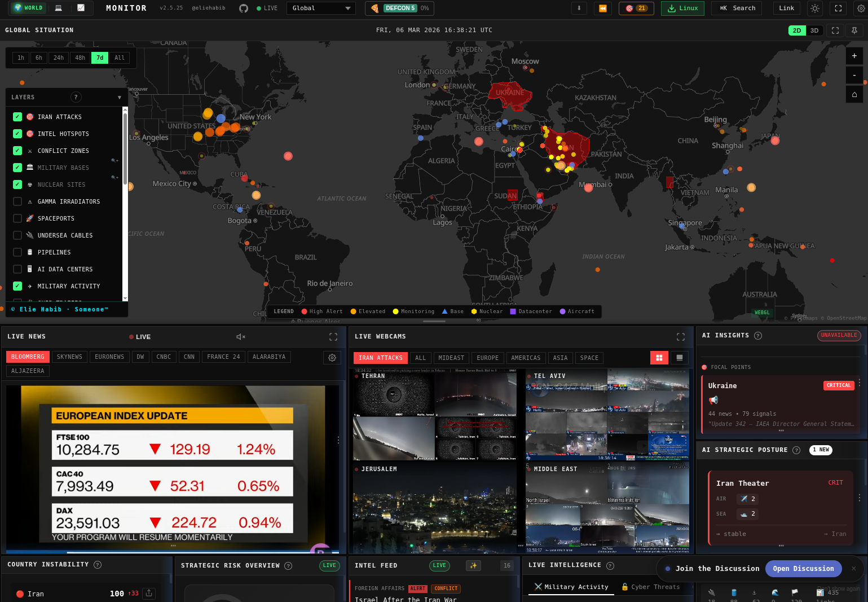Image resolution: width=868 pixels, height=602 pixels.
Task: Switch webcams to the Europe tab
Action: (x=487, y=358)
